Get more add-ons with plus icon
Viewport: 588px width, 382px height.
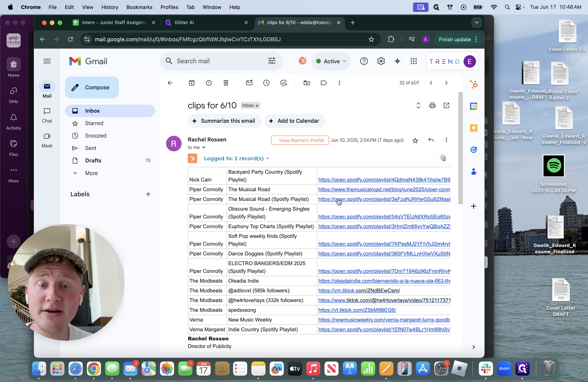pyautogui.click(x=473, y=206)
